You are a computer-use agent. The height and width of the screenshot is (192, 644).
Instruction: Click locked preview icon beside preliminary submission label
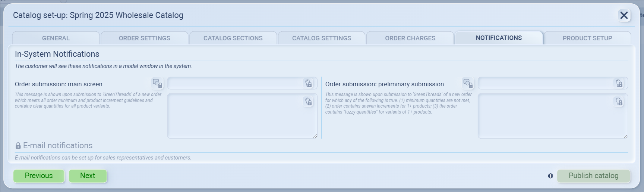468,83
